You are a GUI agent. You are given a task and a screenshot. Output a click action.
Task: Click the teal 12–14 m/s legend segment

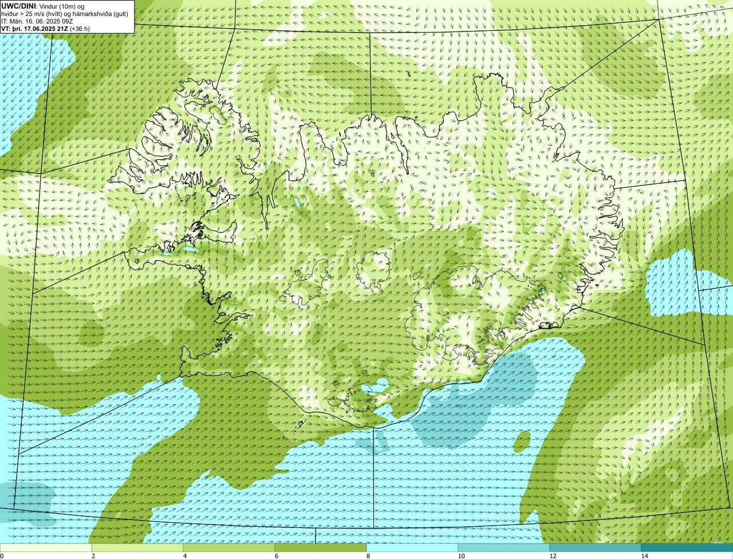coord(596,547)
